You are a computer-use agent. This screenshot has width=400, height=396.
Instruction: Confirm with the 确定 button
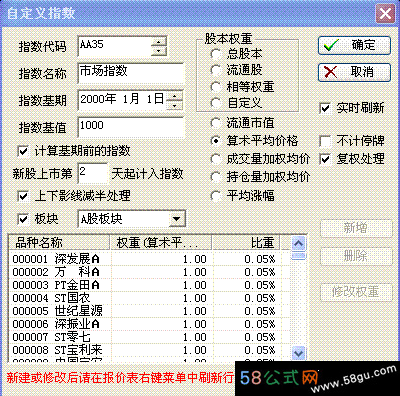[x=354, y=45]
